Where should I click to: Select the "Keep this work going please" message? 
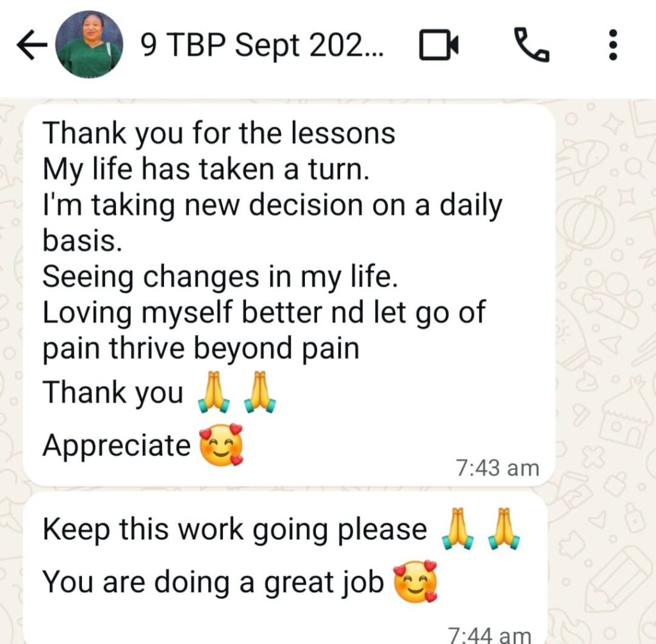pos(234,529)
